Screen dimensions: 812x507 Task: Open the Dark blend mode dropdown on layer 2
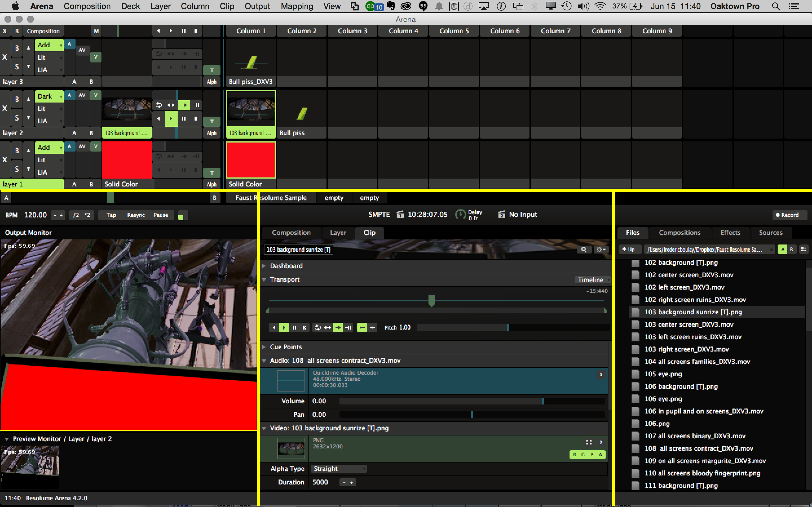coord(49,96)
